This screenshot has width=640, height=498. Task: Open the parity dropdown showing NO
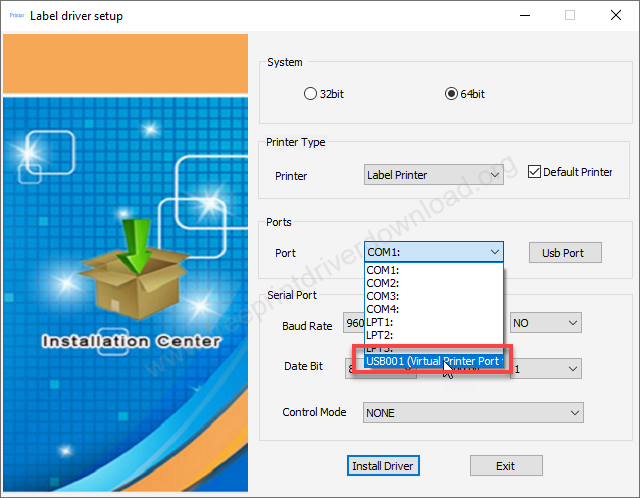pyautogui.click(x=545, y=324)
